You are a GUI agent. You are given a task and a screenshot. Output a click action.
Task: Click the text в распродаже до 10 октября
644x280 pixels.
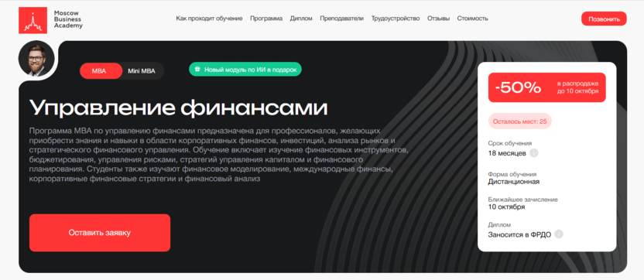tap(577, 87)
